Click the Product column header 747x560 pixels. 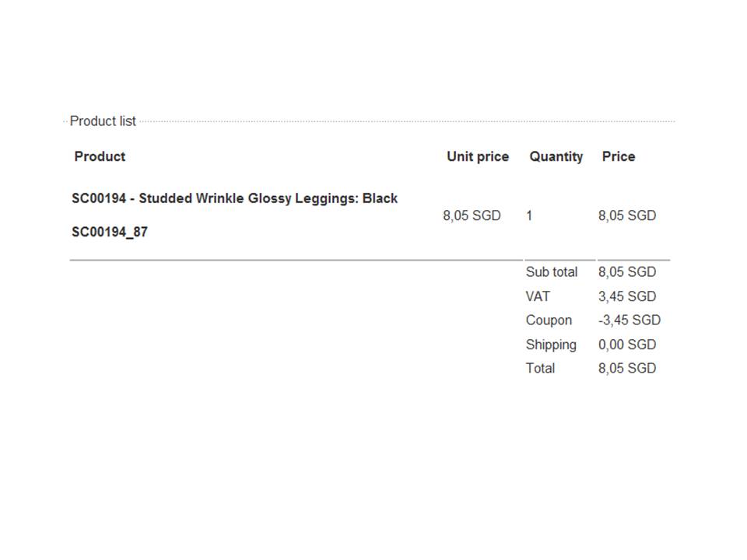pos(100,156)
